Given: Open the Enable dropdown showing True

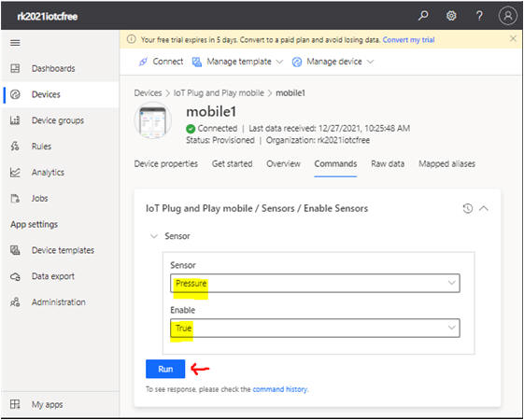Looking at the screenshot, I should [315, 328].
